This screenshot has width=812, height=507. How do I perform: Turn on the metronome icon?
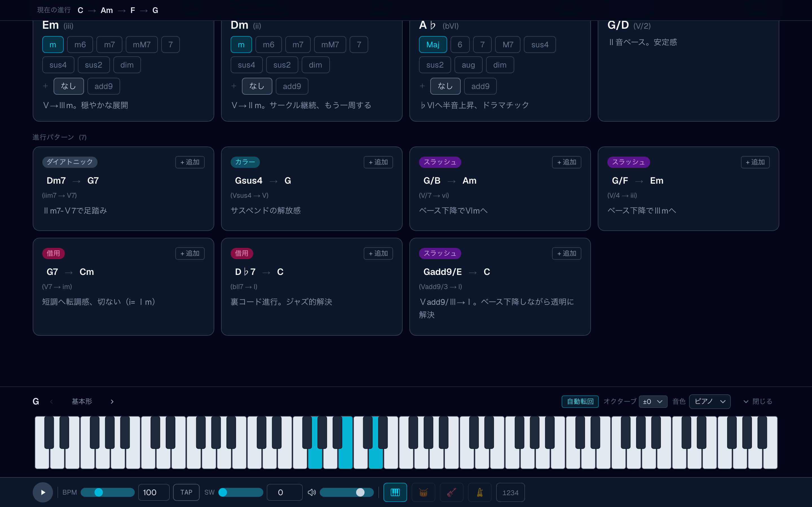tap(480, 492)
